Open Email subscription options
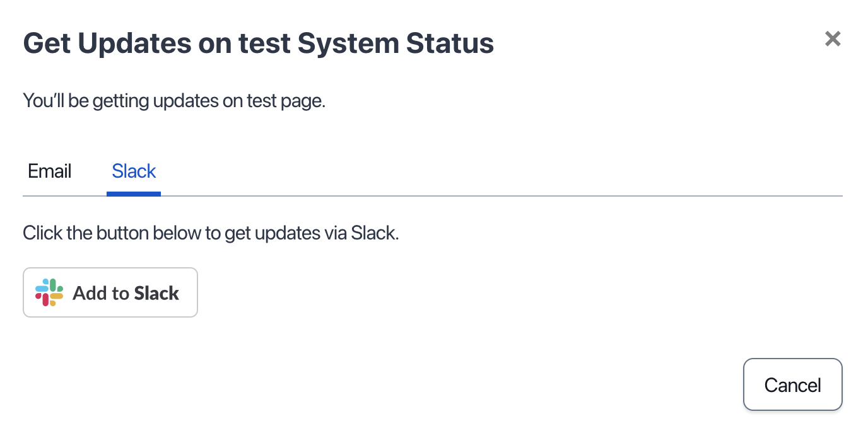Viewport: 868px width, 426px height. click(50, 171)
